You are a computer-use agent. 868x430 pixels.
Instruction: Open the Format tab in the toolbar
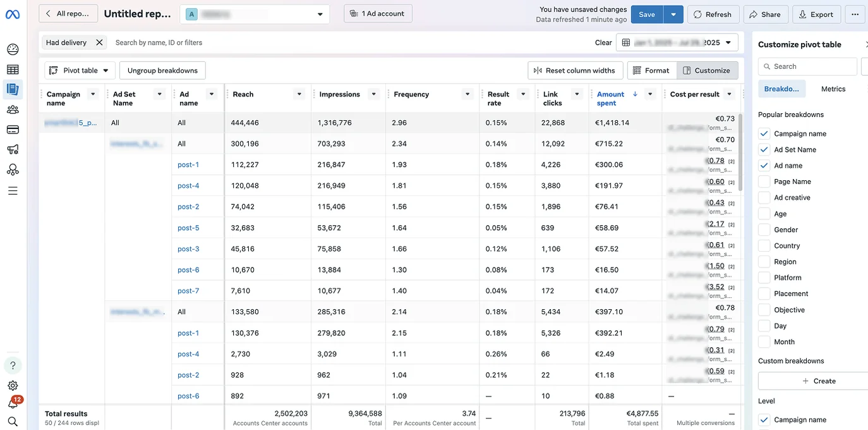click(x=651, y=70)
